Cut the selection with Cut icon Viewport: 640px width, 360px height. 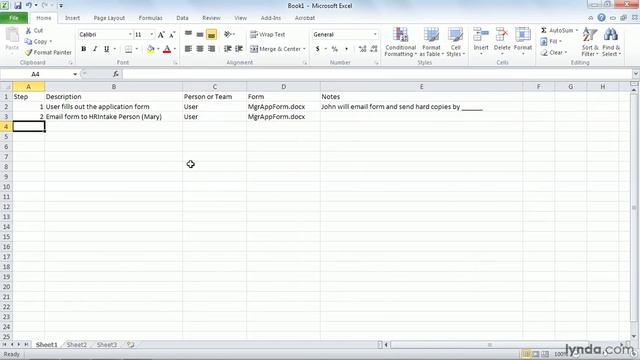34,31
